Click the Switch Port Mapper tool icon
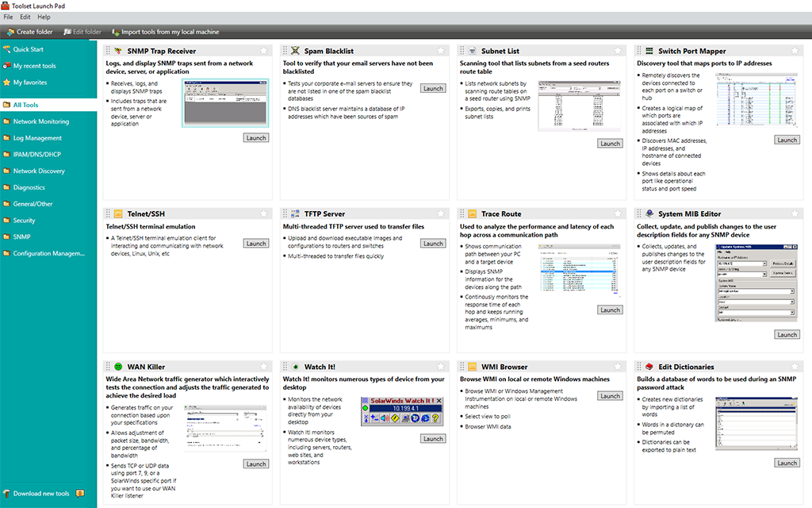This screenshot has height=508, width=812. pyautogui.click(x=649, y=49)
